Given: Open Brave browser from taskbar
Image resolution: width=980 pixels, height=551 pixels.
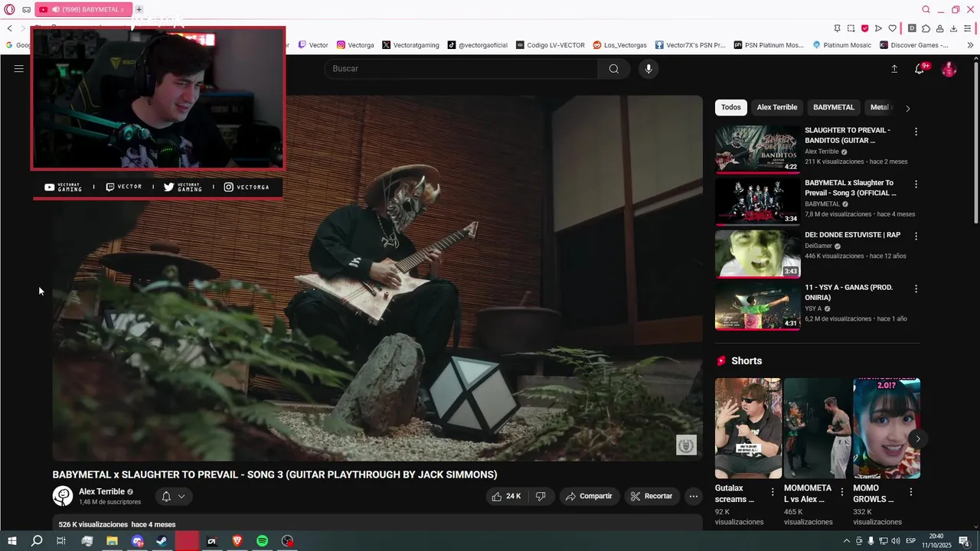Looking at the screenshot, I should click(237, 541).
